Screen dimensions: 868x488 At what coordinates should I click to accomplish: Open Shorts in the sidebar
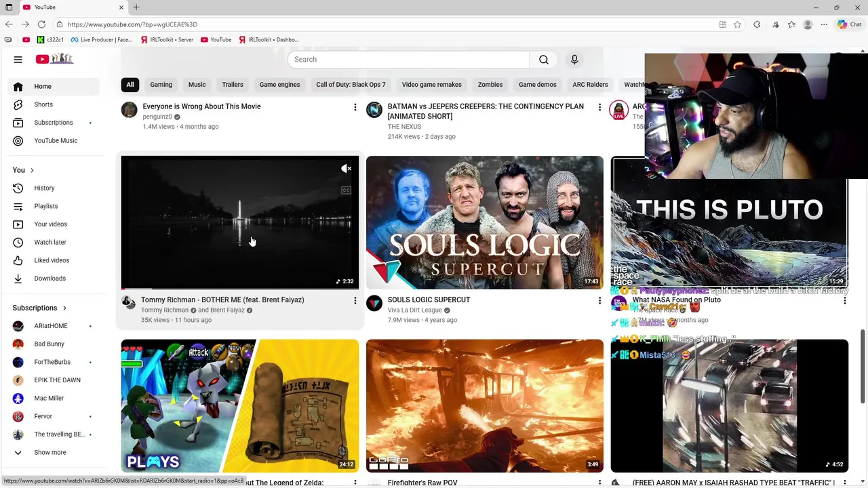tap(53, 104)
